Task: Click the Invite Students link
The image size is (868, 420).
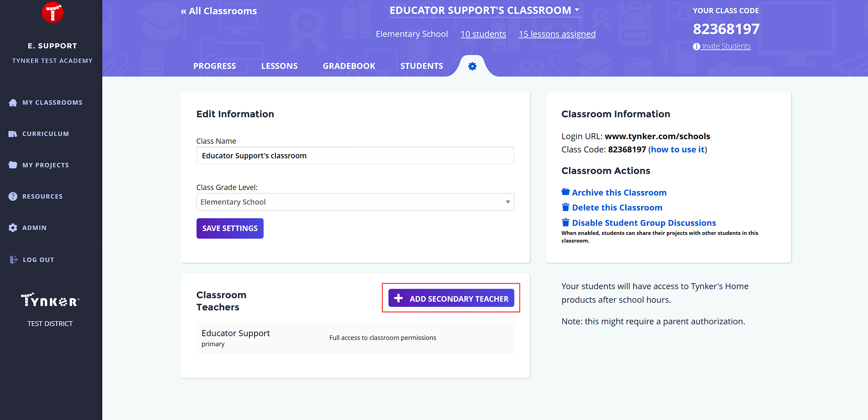Action: (726, 46)
